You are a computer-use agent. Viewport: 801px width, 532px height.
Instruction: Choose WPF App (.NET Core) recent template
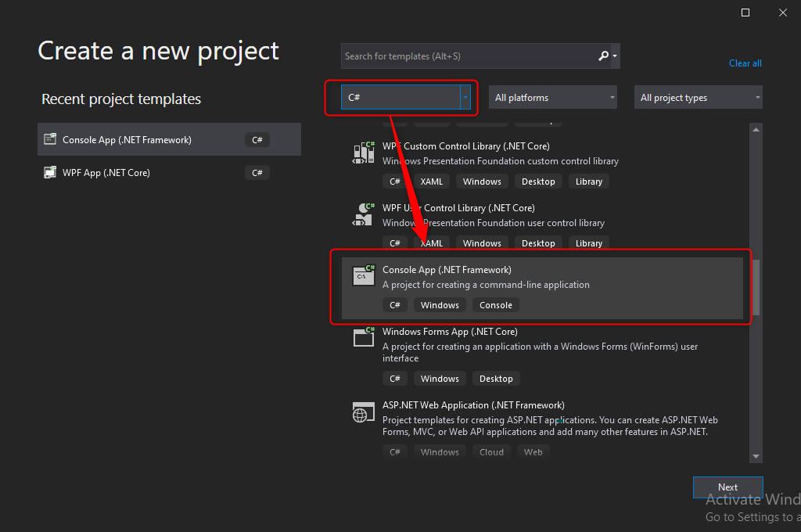click(x=106, y=173)
